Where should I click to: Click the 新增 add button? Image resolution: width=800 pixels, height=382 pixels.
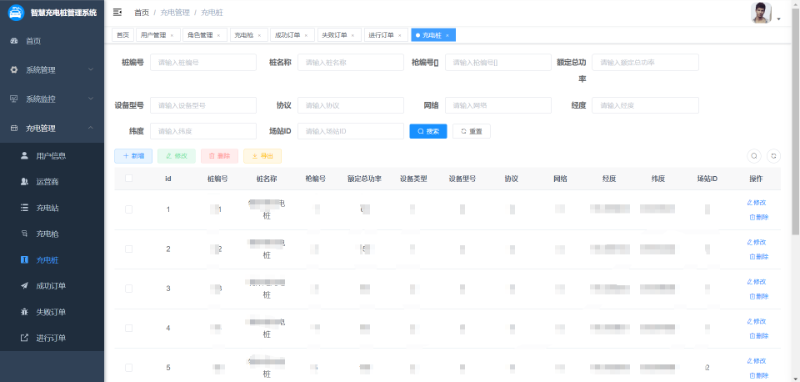tap(133, 156)
